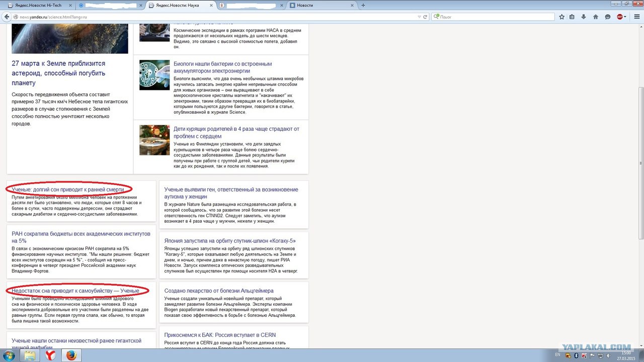Open a new tab with the plus button
The height and width of the screenshot is (362, 644).
pyautogui.click(x=363, y=5)
